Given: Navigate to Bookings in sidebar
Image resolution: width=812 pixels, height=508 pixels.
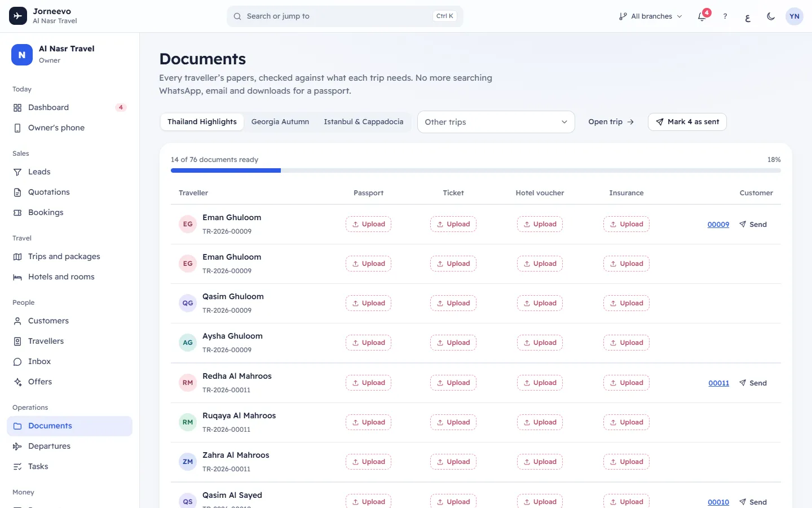Looking at the screenshot, I should 69,212.
